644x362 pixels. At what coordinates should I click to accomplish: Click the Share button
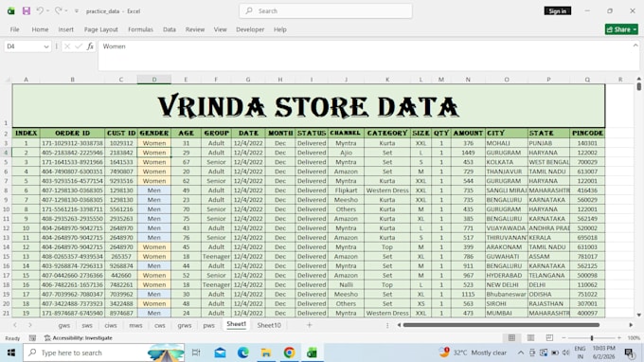click(621, 29)
